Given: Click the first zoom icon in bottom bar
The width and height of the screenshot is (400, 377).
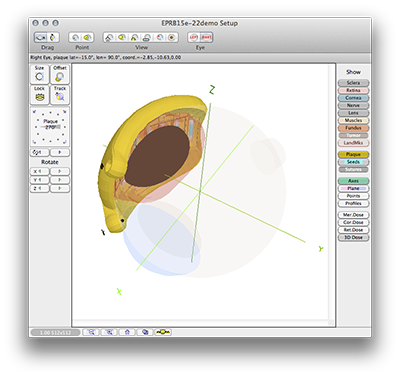Looking at the screenshot, I should click(91, 332).
